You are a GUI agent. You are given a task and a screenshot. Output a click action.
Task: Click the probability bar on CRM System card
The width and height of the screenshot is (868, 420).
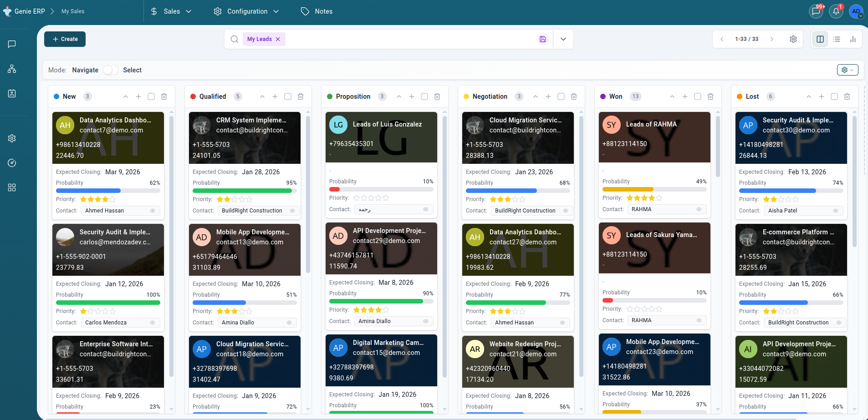pos(245,190)
